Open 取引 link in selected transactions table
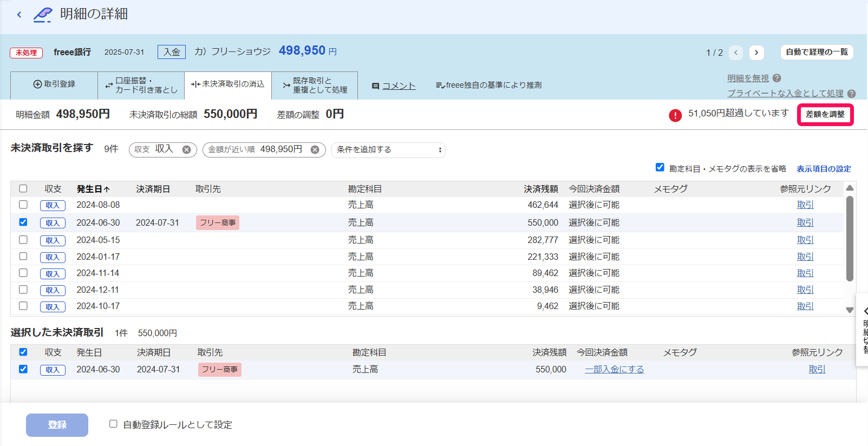Screen dimensions: 868x446 (817, 370)
